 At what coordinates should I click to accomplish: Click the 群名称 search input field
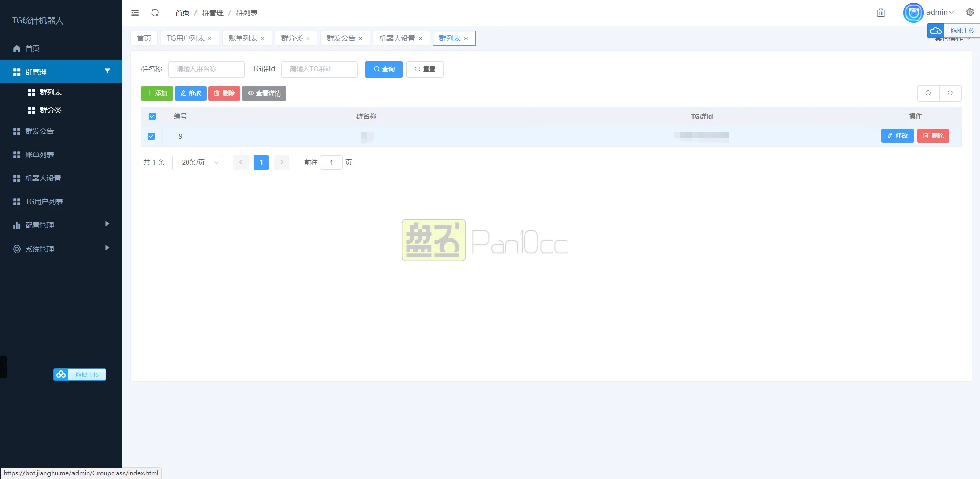tap(207, 69)
